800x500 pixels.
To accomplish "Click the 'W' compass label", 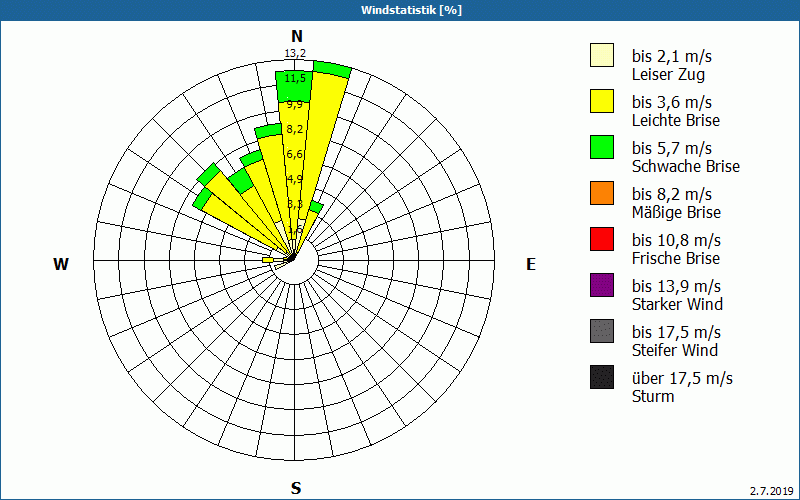I will pos(61,264).
